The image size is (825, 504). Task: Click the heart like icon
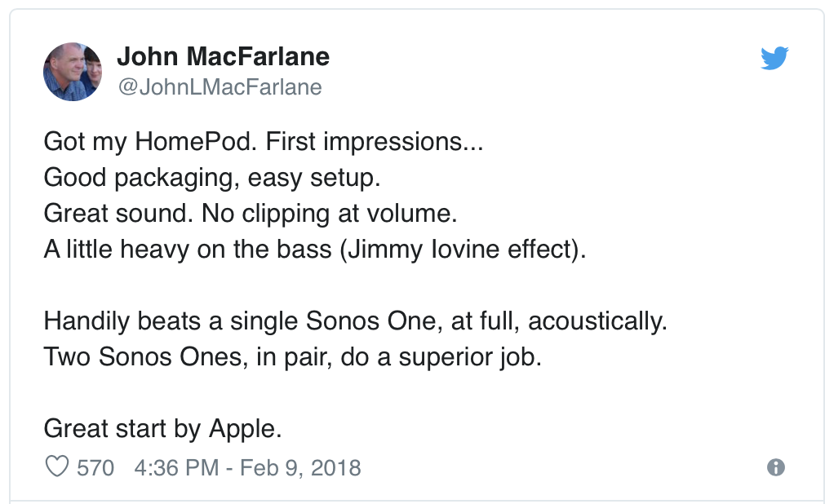(x=56, y=467)
